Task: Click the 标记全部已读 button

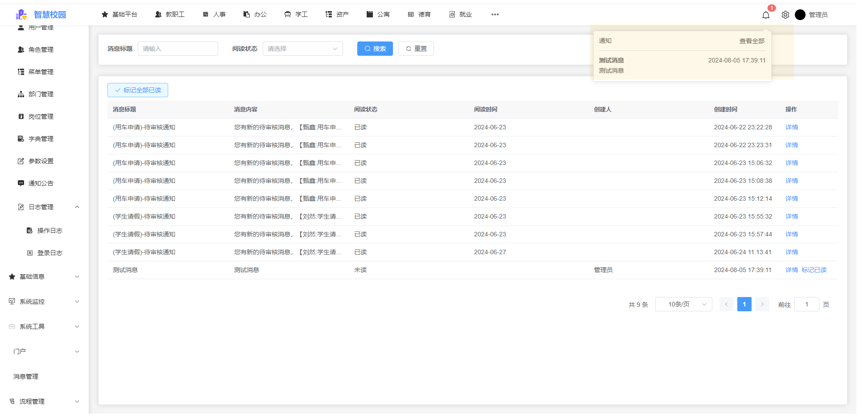Action: (137, 90)
